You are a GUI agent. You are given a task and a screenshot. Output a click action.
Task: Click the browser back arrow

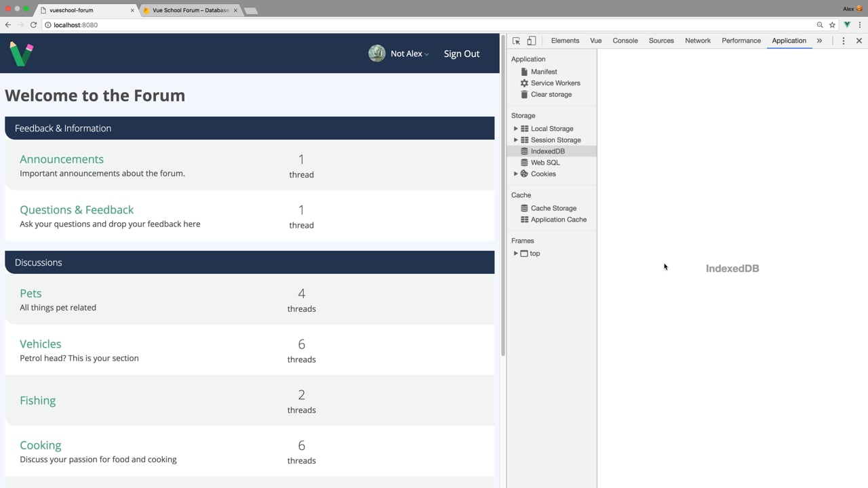point(8,25)
